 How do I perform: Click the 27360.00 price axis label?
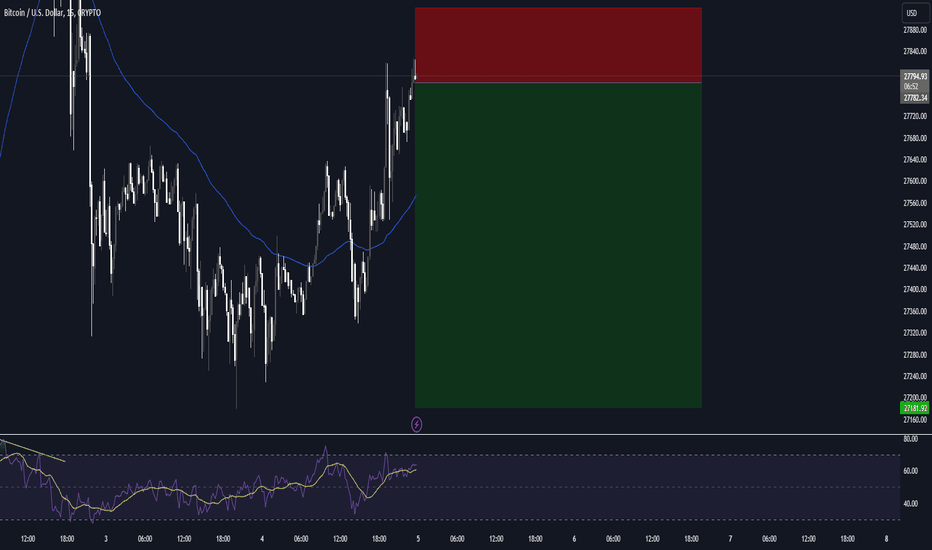(x=915, y=311)
